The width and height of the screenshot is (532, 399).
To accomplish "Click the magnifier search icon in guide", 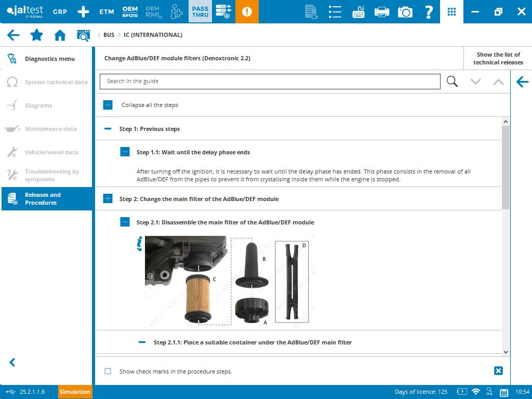I will coord(452,82).
